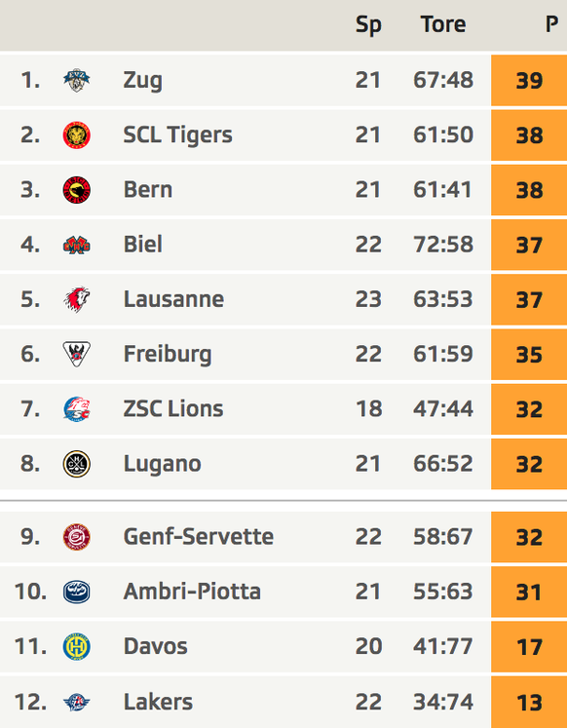The height and width of the screenshot is (728, 567).
Task: Click the Genf-Servette logo
Action: (77, 537)
